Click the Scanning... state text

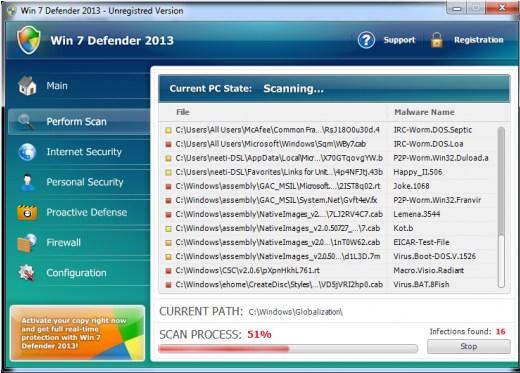point(293,89)
